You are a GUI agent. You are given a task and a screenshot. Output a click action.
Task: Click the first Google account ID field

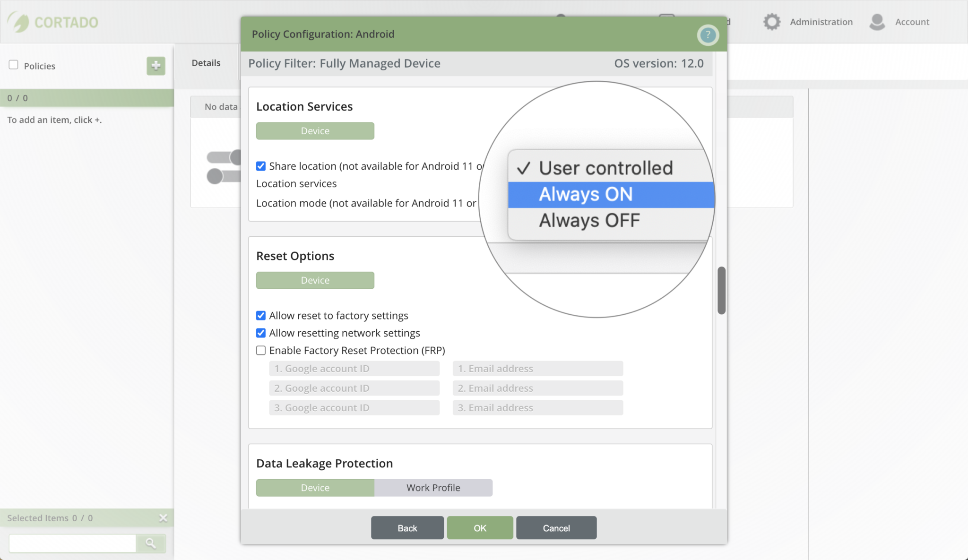click(x=354, y=368)
